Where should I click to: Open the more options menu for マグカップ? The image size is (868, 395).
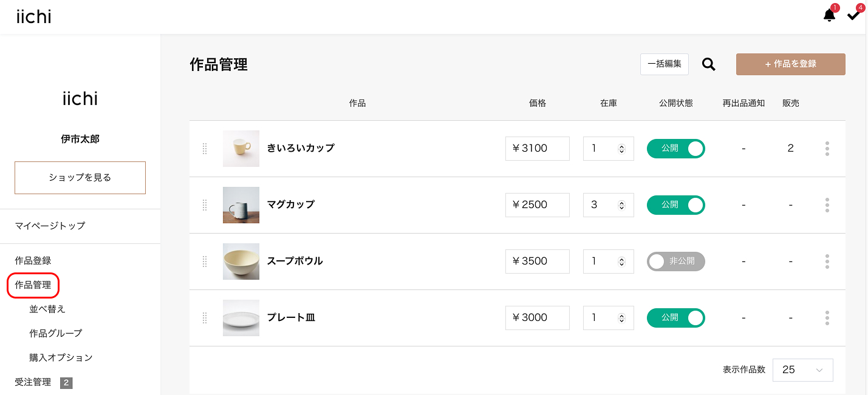(x=827, y=205)
